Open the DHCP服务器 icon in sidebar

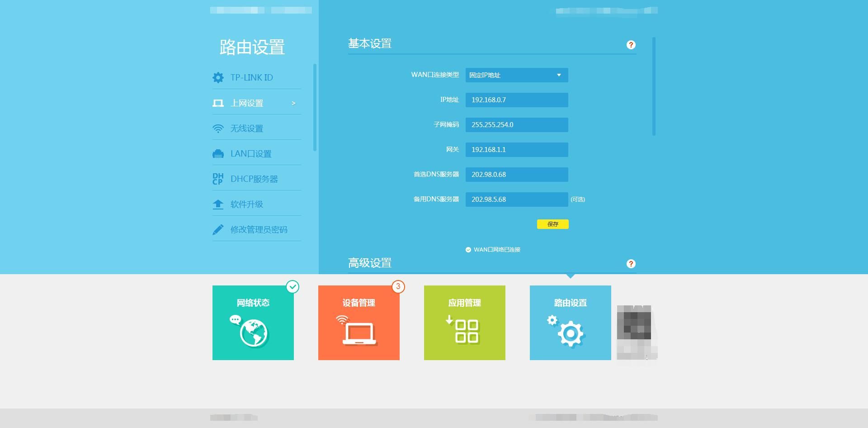coord(218,179)
